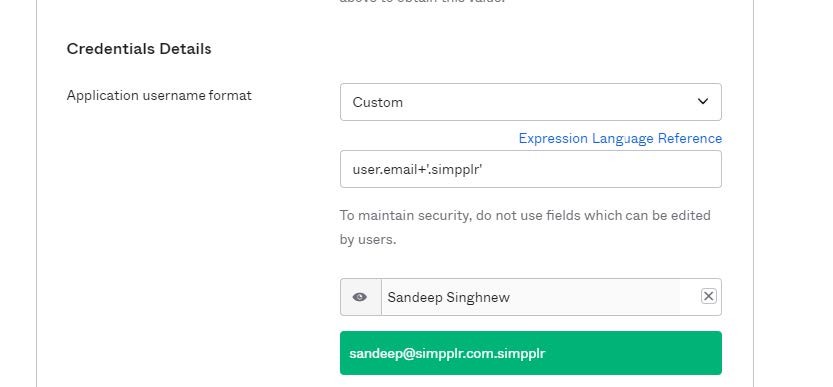Click the eye preview icon

[360, 297]
